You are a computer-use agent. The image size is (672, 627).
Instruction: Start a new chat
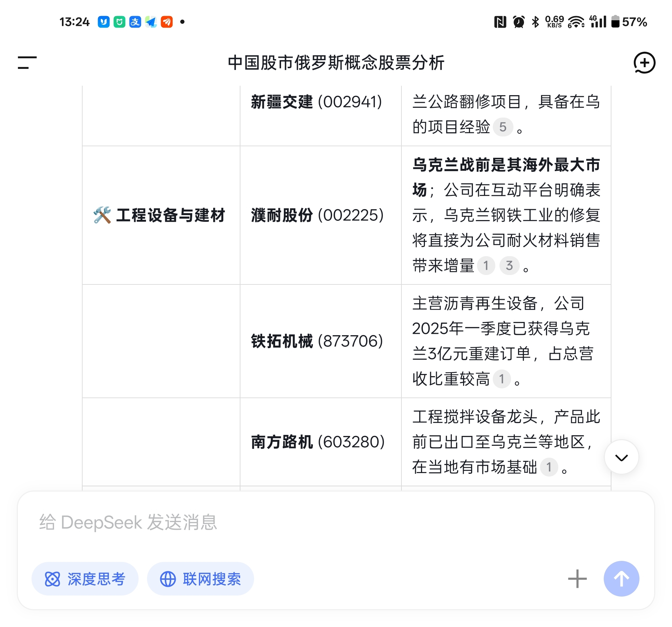coord(644,63)
